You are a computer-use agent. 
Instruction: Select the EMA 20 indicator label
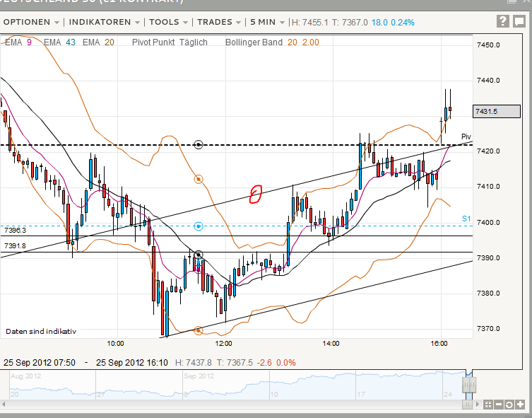[98, 42]
